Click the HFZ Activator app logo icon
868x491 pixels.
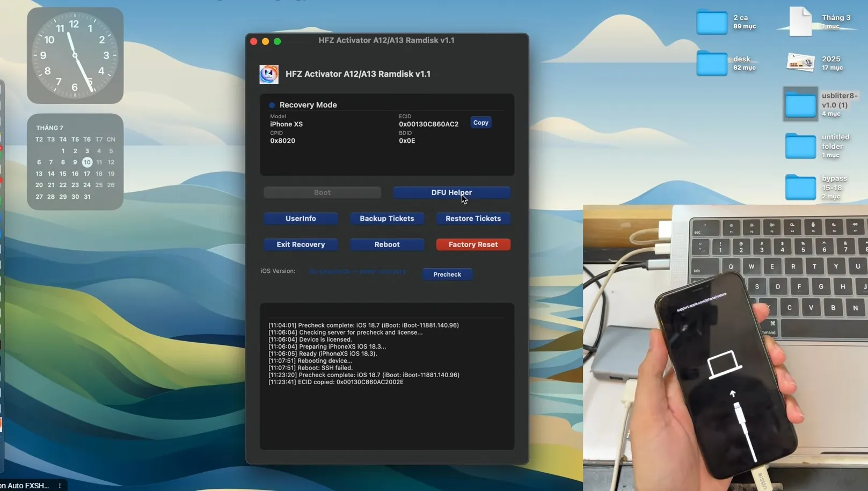[269, 74]
